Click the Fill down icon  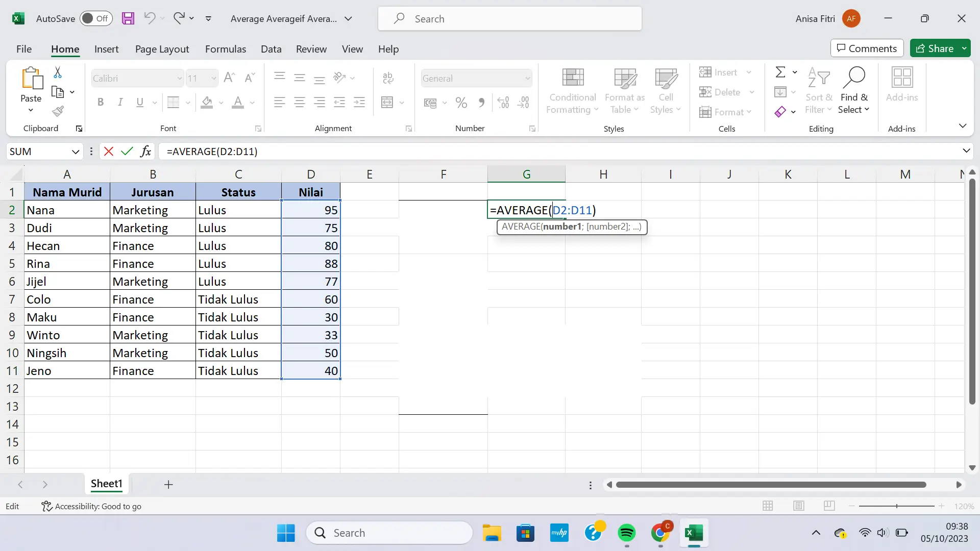click(x=780, y=92)
